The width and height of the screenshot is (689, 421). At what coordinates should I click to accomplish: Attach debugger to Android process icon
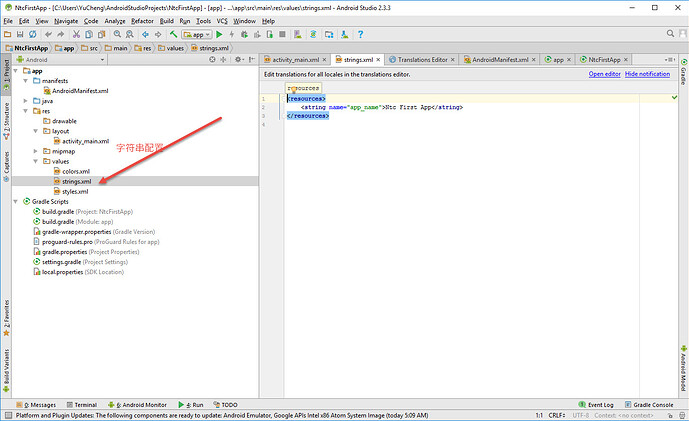pos(270,34)
